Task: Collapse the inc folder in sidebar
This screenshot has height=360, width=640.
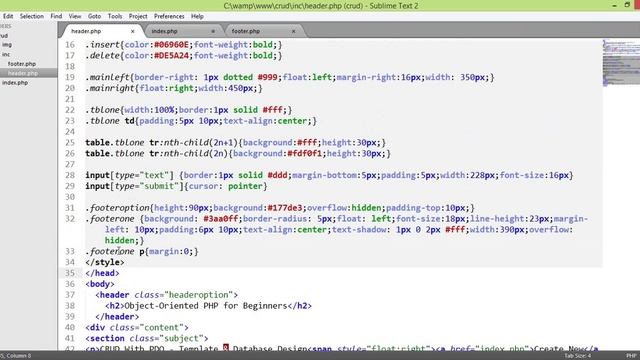Action: click(6, 54)
